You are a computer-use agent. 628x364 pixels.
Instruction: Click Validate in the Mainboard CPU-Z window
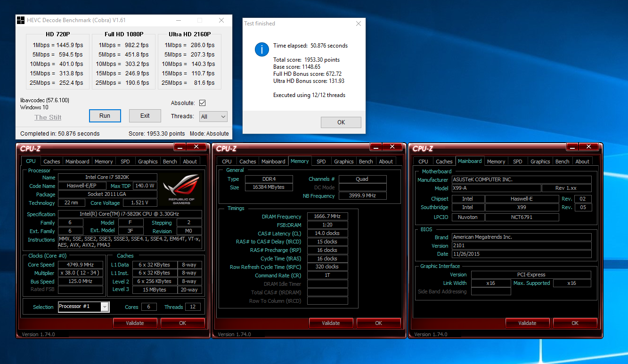pyautogui.click(x=527, y=323)
